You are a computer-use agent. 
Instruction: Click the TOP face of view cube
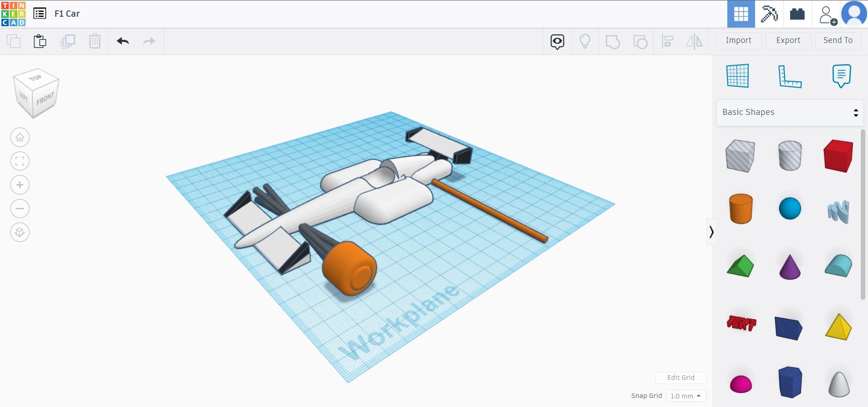click(36, 77)
